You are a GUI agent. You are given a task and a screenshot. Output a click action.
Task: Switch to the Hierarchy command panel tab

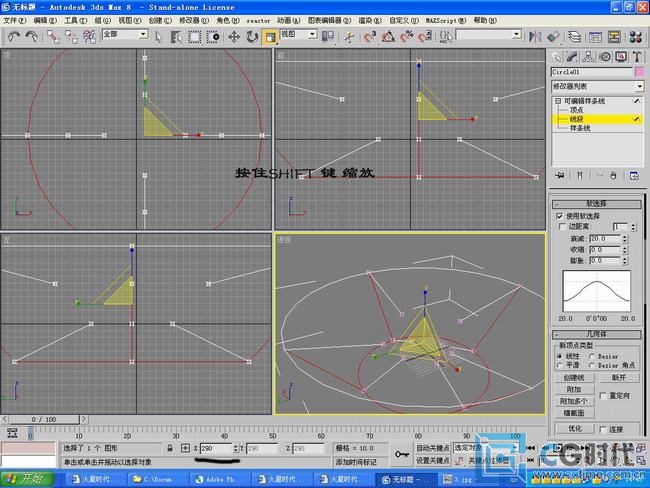point(588,57)
